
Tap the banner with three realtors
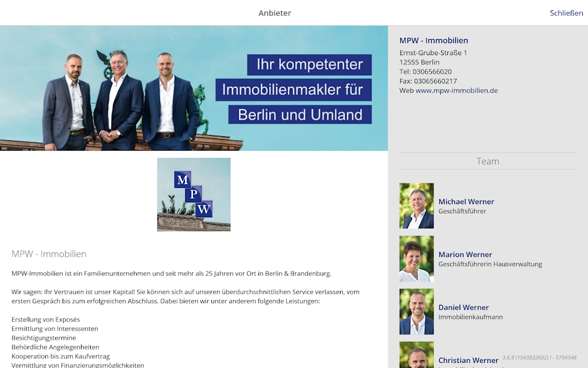click(194, 88)
